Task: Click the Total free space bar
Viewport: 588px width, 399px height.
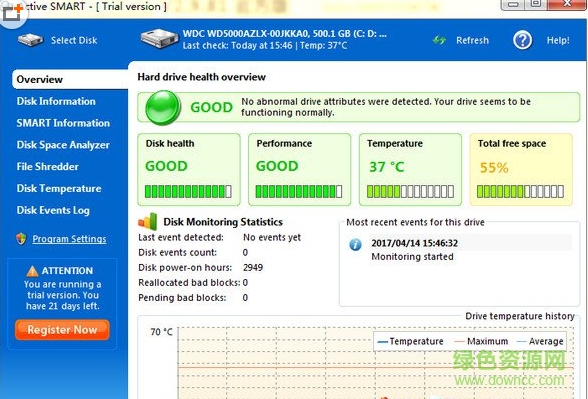Action: 520,192
